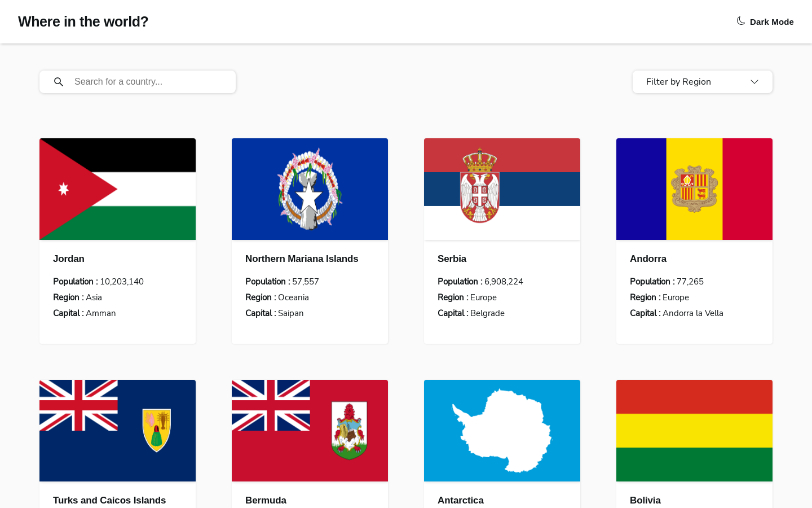Click the Turks and Caicos Islands flag
This screenshot has width=812, height=508.
coord(117,431)
